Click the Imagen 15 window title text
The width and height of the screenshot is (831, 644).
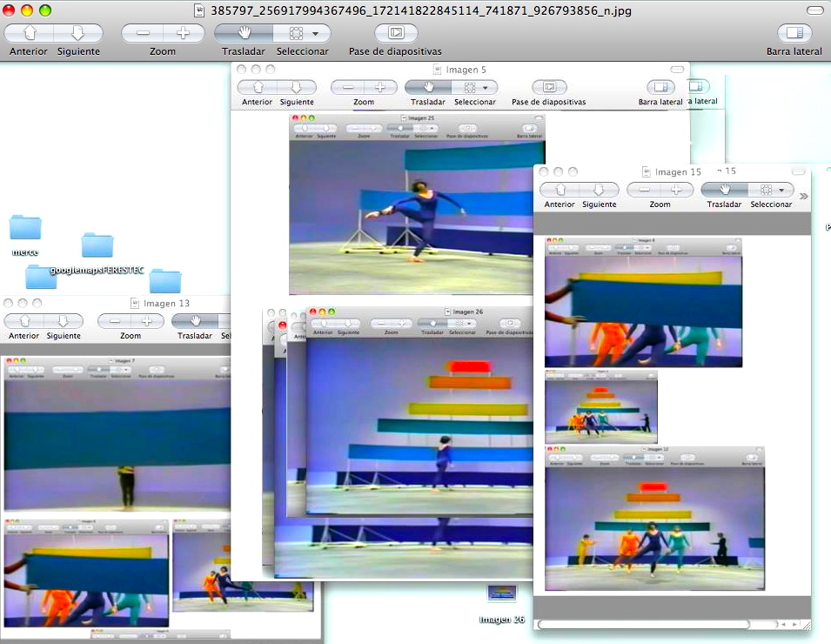[x=678, y=171]
